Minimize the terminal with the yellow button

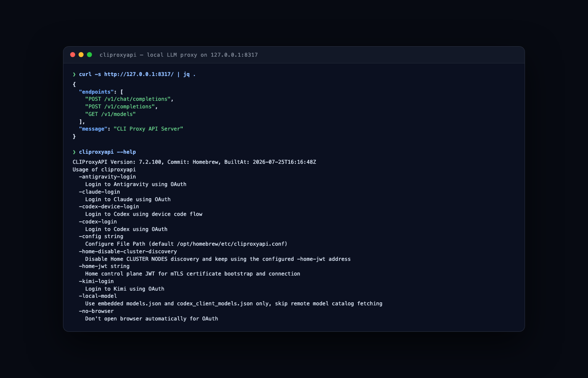point(81,55)
